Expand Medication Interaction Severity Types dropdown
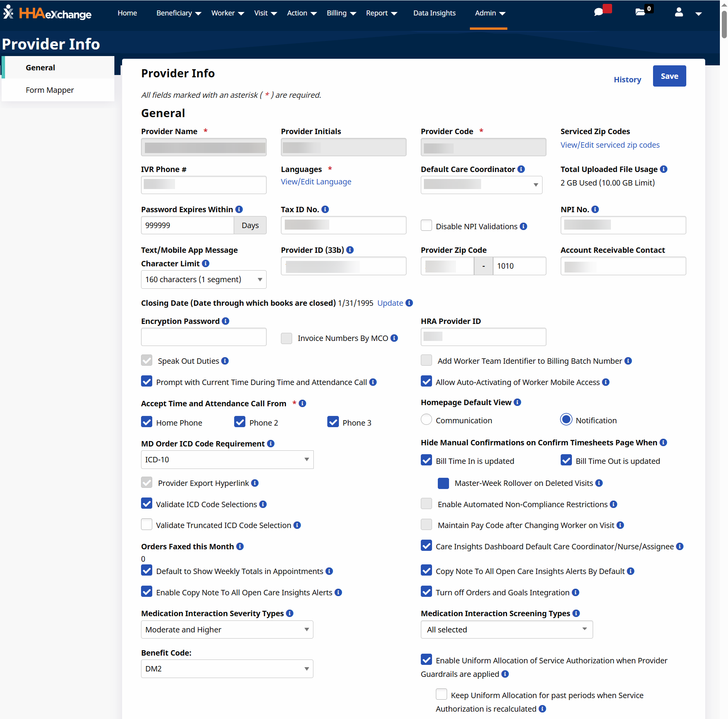This screenshot has width=728, height=719. coord(227,630)
